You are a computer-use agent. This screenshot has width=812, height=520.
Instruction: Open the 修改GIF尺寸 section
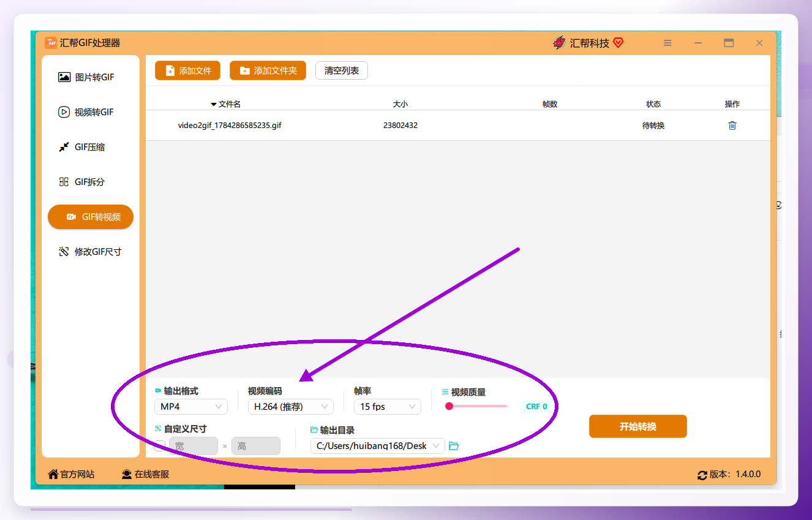click(x=90, y=252)
